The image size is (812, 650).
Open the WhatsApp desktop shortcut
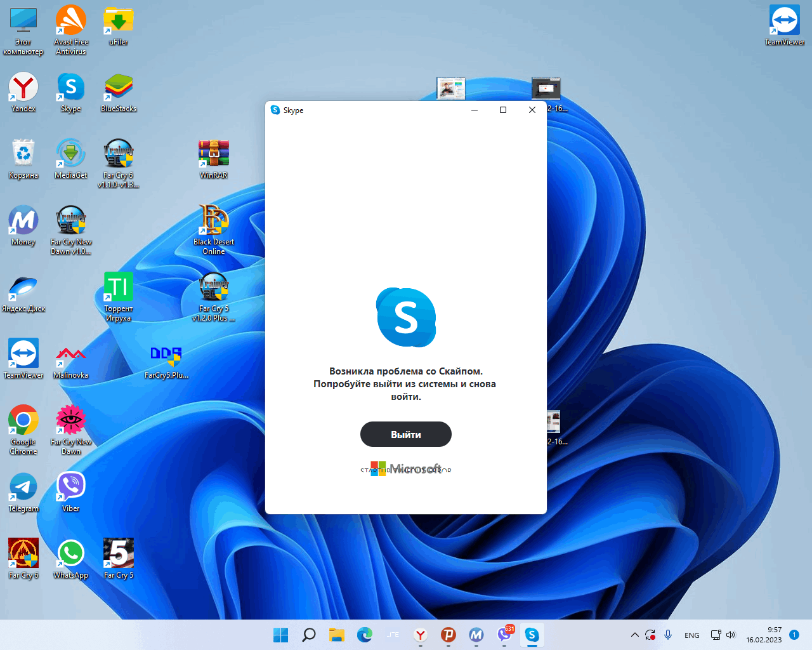71,559
